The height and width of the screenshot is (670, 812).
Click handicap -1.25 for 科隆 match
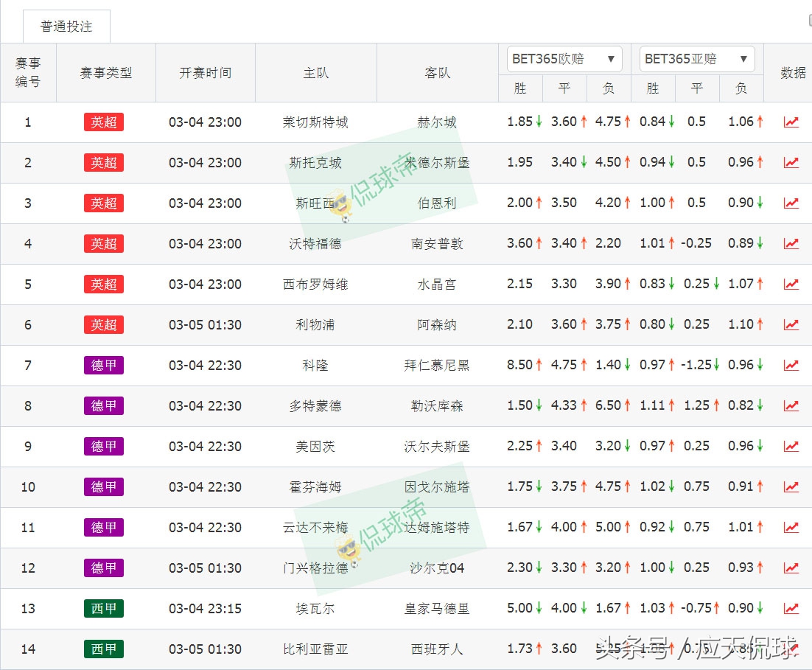click(696, 364)
